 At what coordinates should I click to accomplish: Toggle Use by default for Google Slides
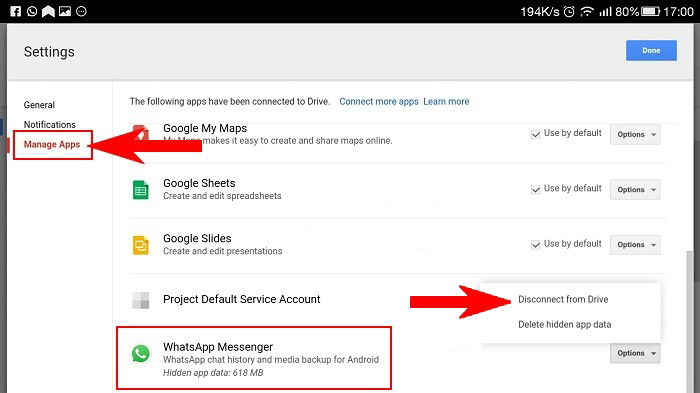(535, 245)
